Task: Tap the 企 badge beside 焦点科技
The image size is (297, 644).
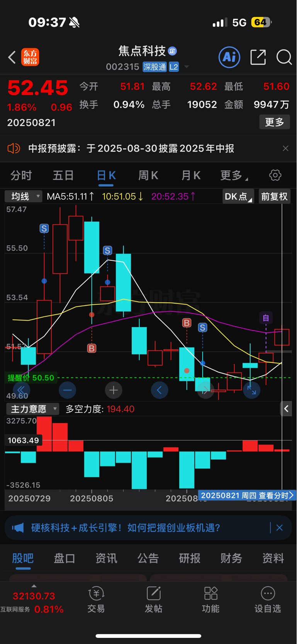Action: 172,51
